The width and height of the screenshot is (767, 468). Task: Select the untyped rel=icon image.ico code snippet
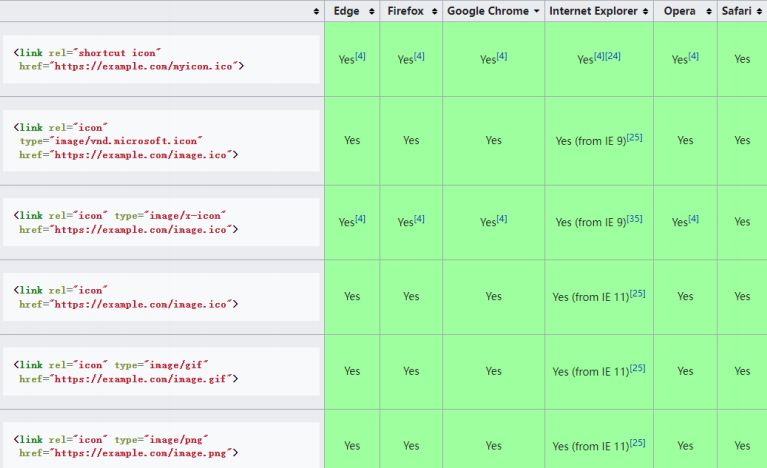161,297
